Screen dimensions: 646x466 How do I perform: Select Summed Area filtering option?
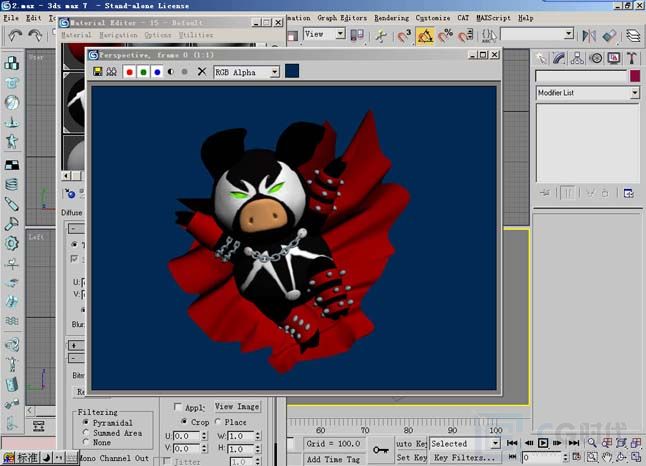(x=86, y=432)
